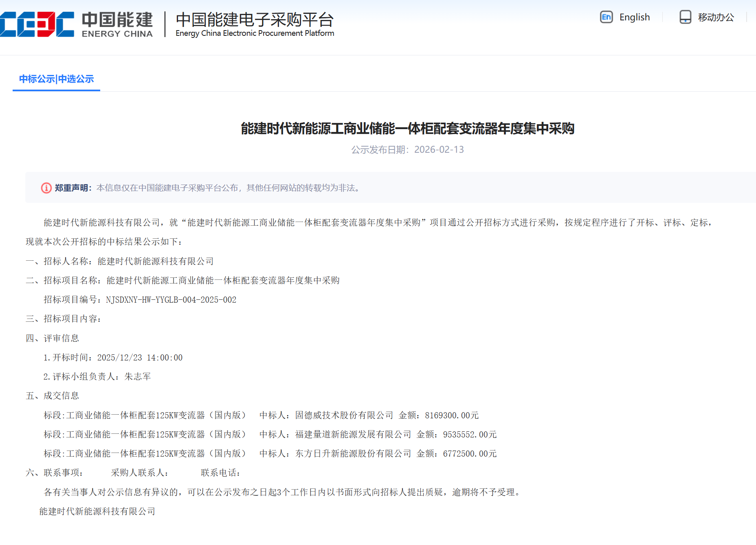This screenshot has height=545, width=756.
Task: Click the bid opening time 2025/12/23 14:00:00
Action: pos(140,358)
